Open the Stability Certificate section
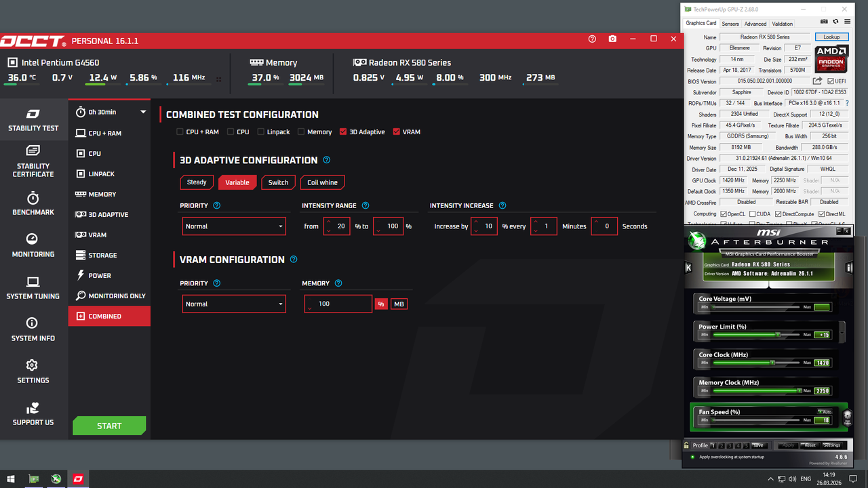 (33, 161)
